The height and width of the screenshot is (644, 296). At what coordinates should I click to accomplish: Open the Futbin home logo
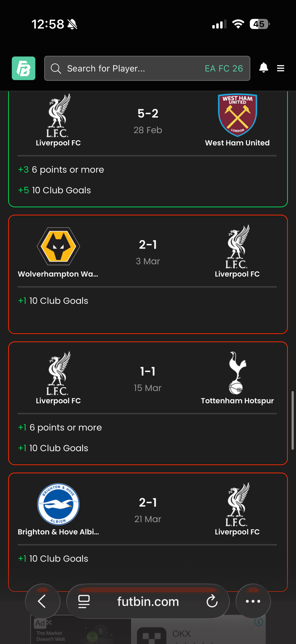(x=23, y=68)
